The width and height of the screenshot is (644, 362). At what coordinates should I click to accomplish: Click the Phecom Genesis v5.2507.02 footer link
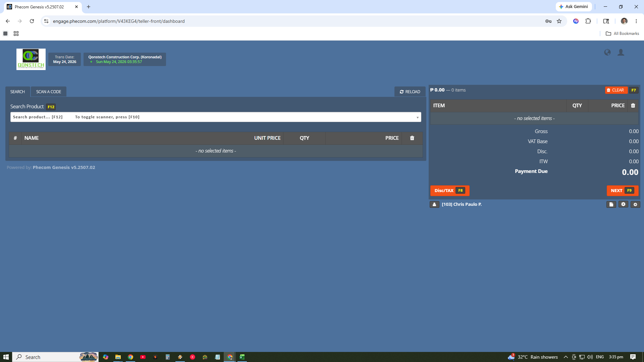[x=64, y=167]
